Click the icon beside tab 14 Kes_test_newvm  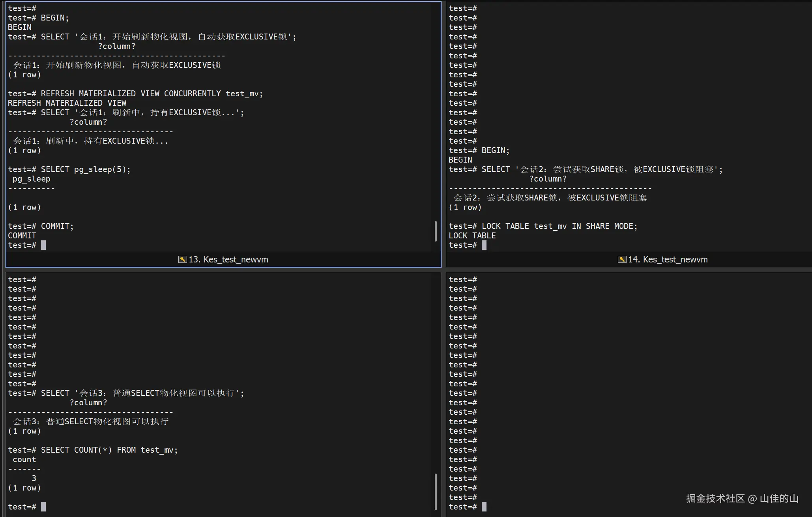click(x=622, y=259)
